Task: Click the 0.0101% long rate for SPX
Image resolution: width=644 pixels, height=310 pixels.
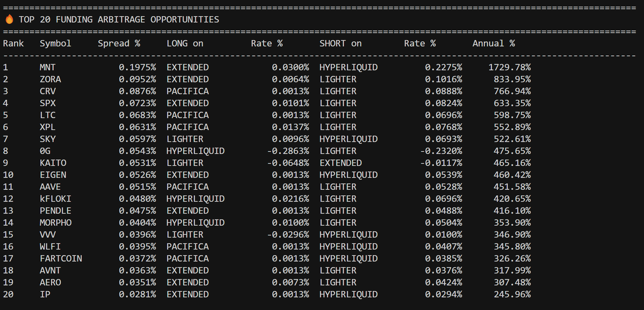Action: [291, 103]
